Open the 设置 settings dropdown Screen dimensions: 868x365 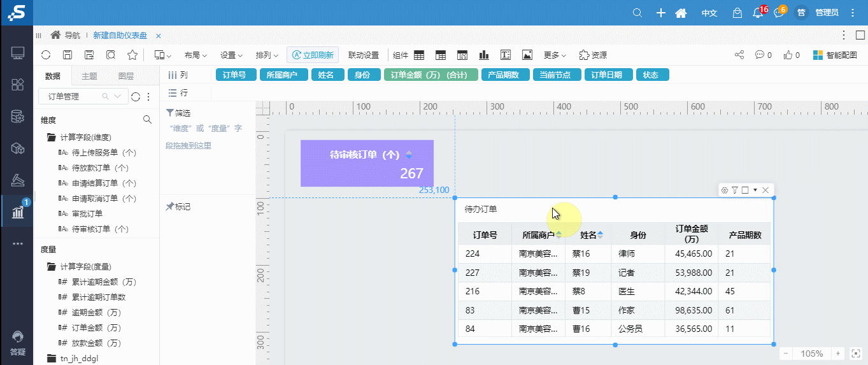pyautogui.click(x=231, y=55)
